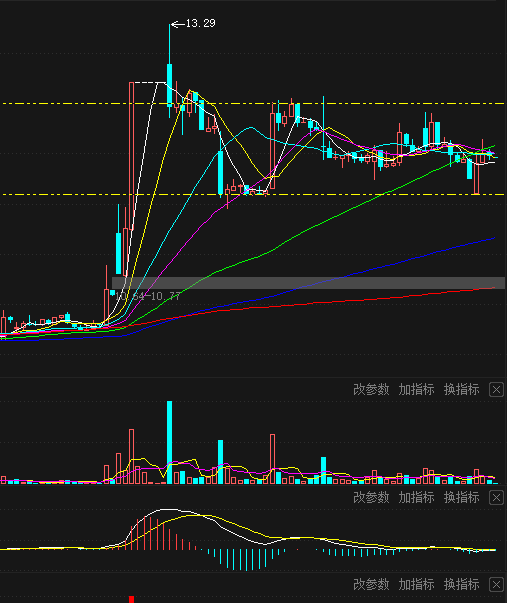This screenshot has width=507, height=603.
Task: Click 换指标 in the bottommost indicator header
Action: point(462,585)
